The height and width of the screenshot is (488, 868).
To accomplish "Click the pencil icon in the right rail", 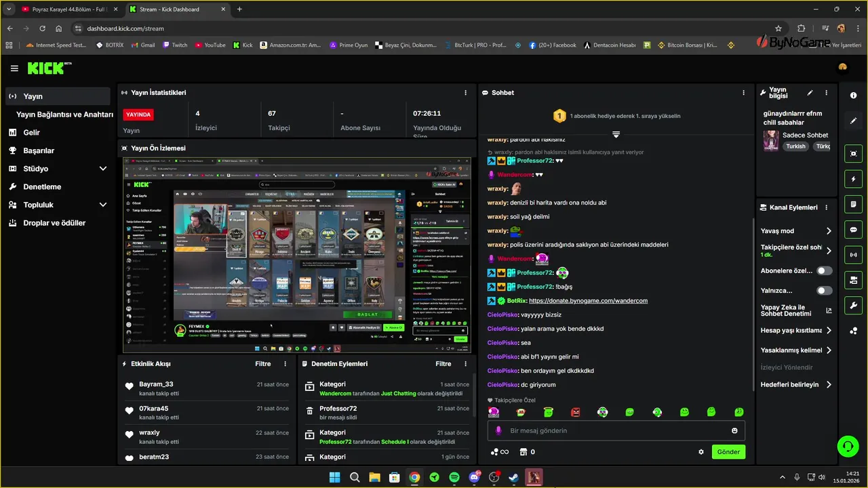I will click(853, 121).
